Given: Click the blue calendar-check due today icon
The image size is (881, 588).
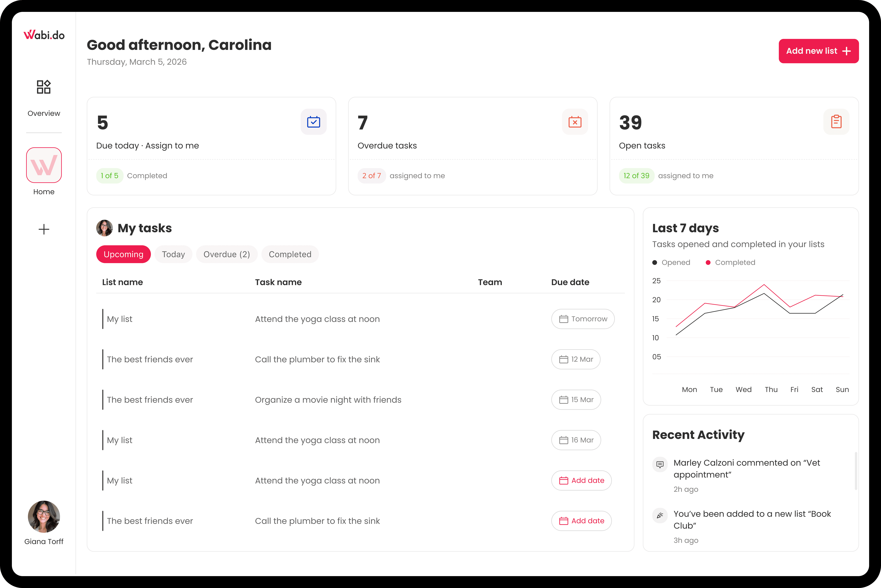Looking at the screenshot, I should (x=313, y=122).
